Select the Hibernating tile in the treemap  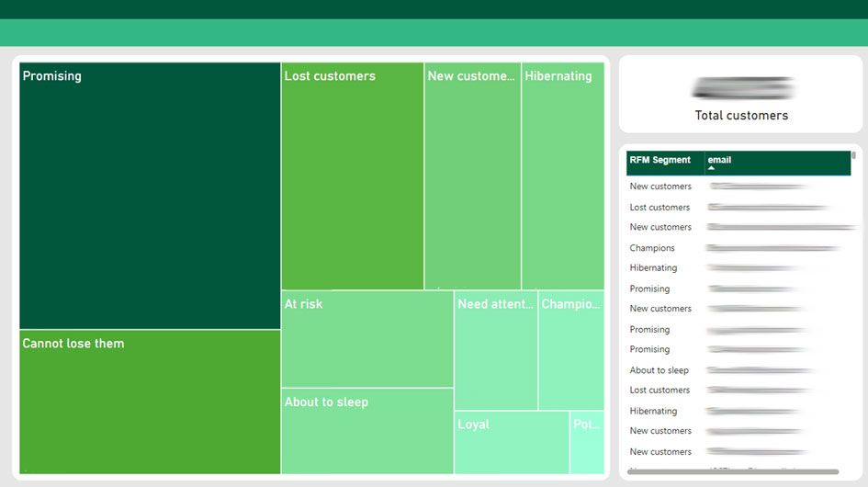pyautogui.click(x=562, y=176)
